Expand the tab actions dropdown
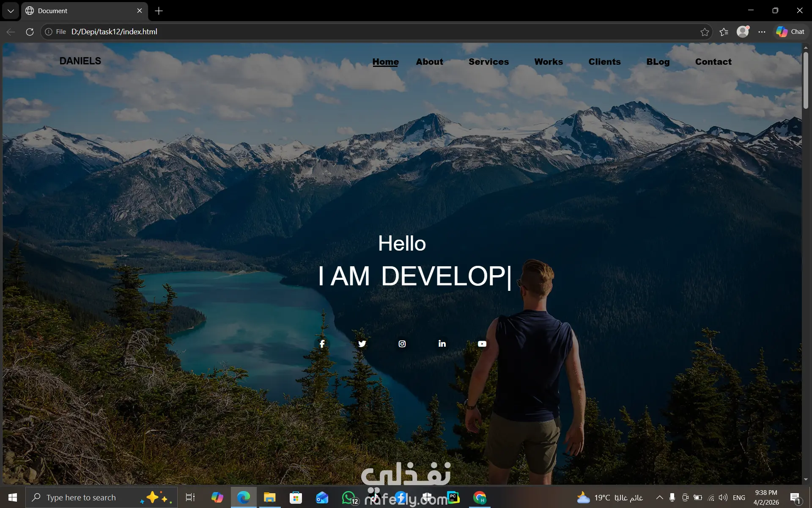Viewport: 812px width, 508px height. pyautogui.click(x=11, y=11)
